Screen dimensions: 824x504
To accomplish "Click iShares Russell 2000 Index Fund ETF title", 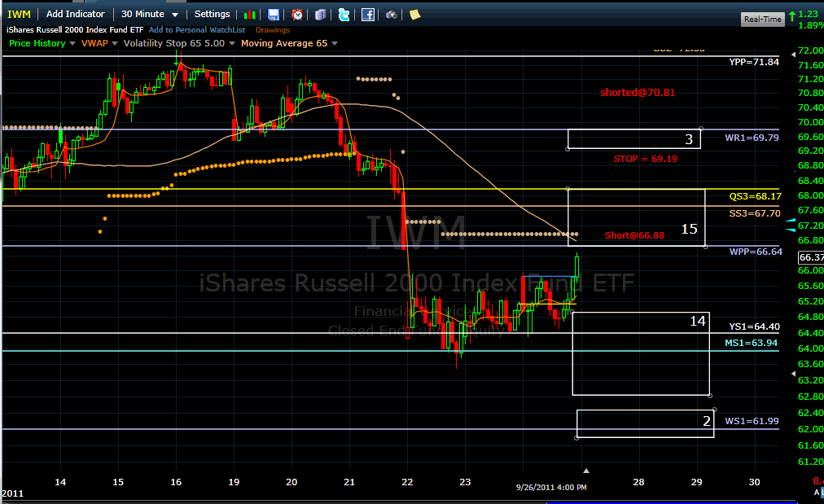I will coord(75,30).
